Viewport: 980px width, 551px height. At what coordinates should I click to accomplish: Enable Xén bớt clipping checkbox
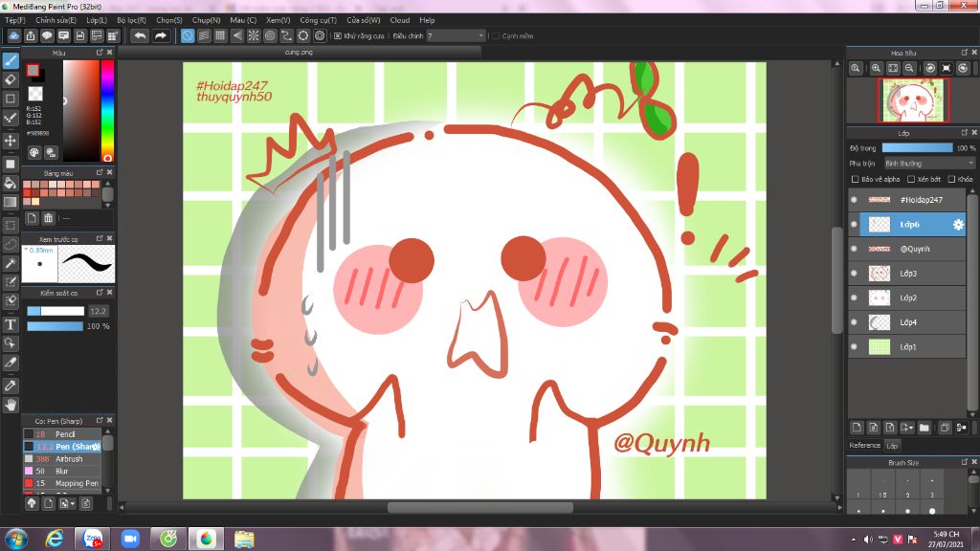(911, 179)
